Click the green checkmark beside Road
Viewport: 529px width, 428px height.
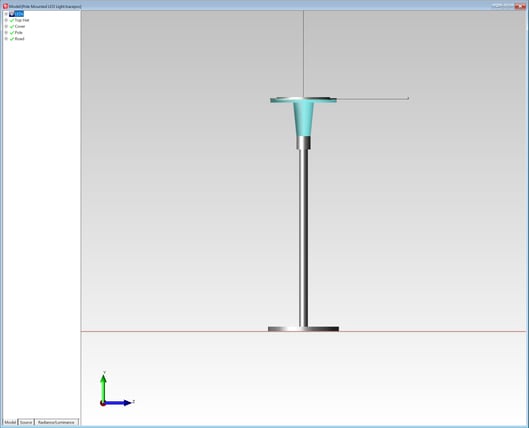pos(12,39)
